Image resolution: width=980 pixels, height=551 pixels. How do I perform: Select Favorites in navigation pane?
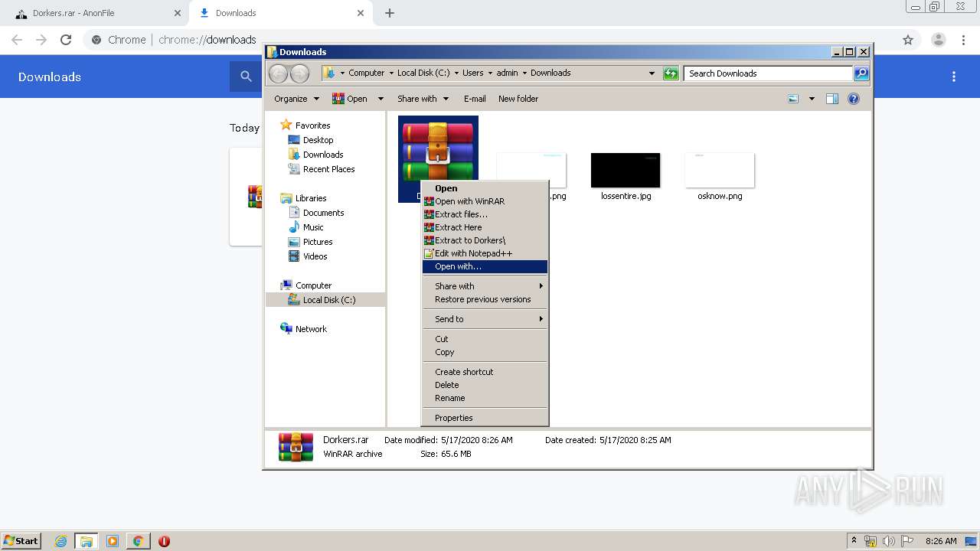tap(312, 126)
